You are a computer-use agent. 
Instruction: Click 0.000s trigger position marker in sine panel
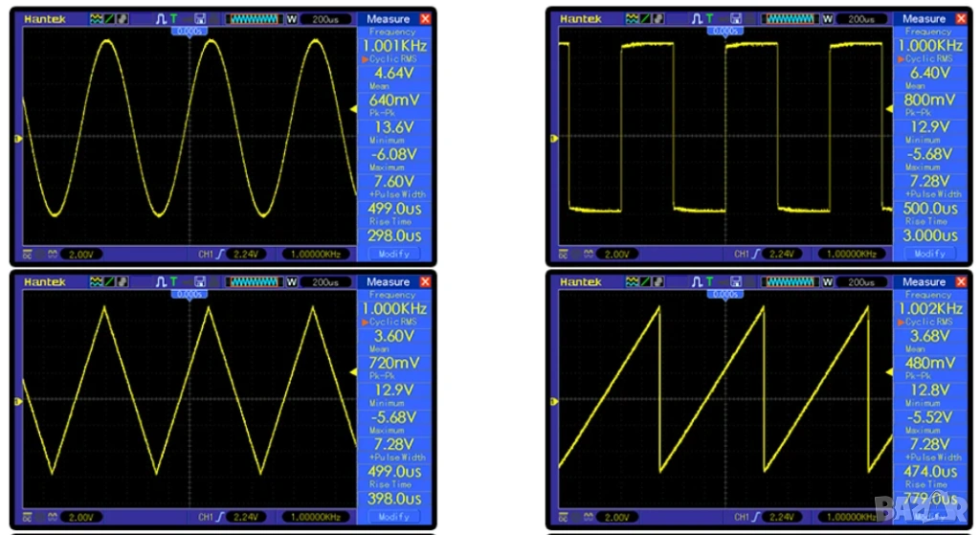(189, 32)
